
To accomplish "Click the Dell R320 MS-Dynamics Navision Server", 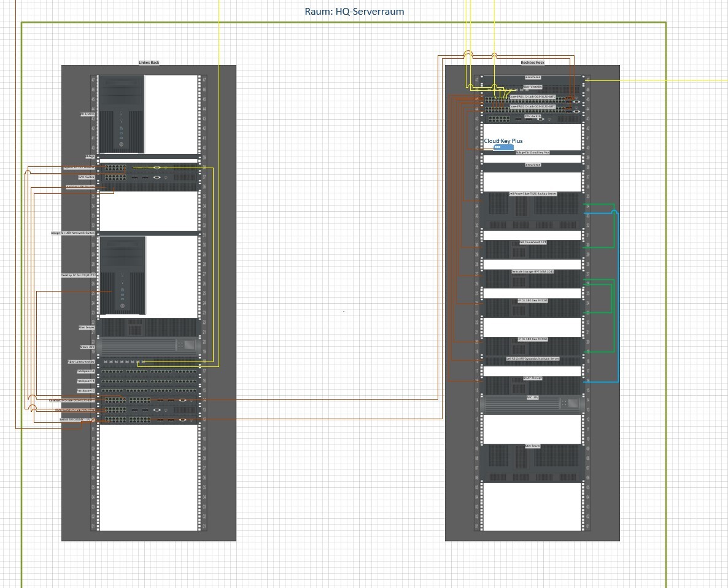I will 532,359.
